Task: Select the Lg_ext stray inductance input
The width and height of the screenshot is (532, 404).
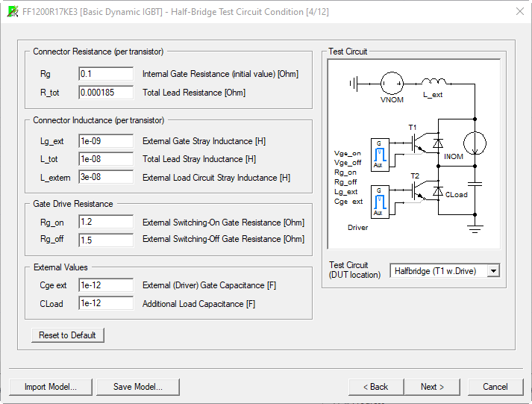Action: pyautogui.click(x=106, y=141)
